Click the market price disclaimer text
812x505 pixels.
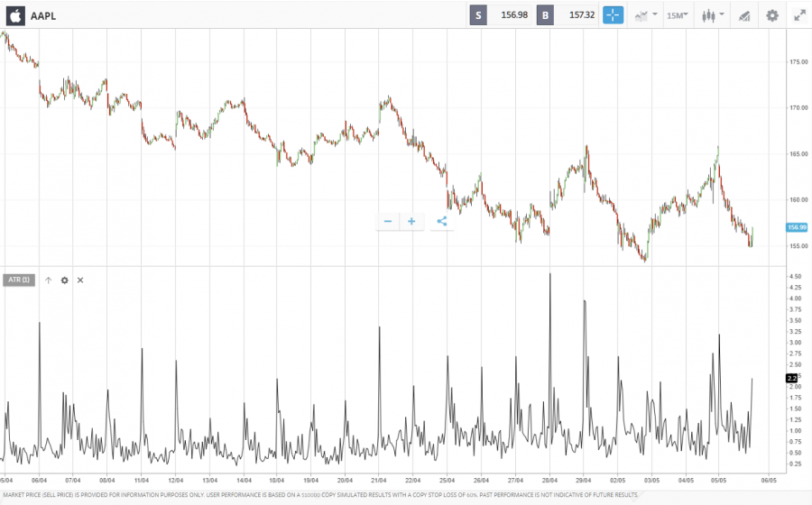pos(320,495)
